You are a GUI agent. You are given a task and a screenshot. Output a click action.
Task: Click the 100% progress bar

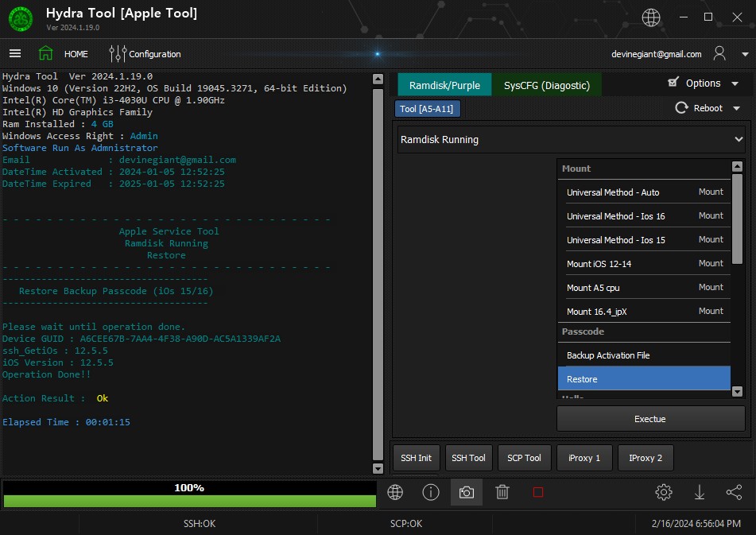click(189, 494)
